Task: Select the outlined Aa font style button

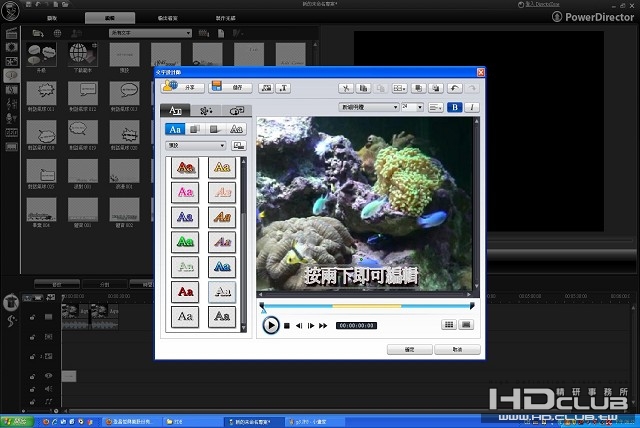Action: click(236, 129)
